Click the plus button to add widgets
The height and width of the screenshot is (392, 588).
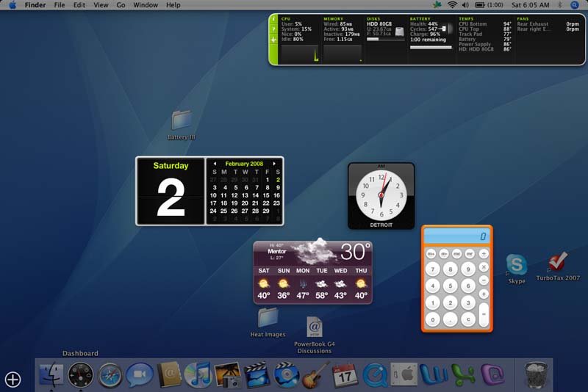(12, 380)
